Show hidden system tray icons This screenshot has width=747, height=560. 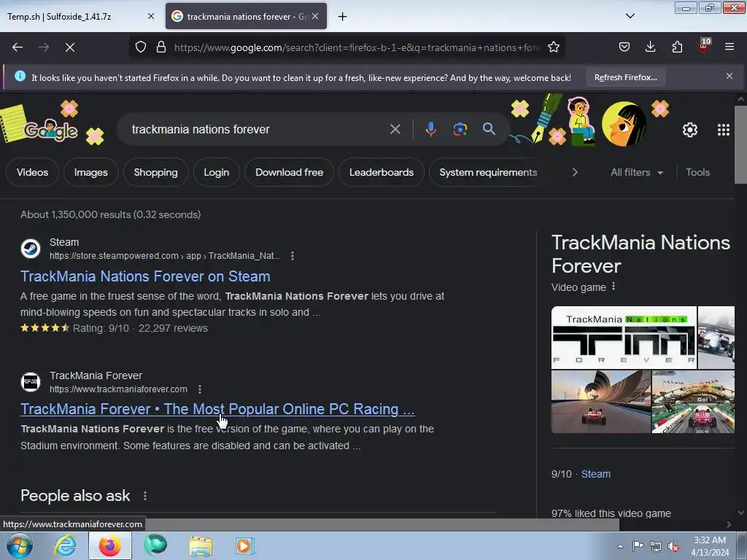620,546
